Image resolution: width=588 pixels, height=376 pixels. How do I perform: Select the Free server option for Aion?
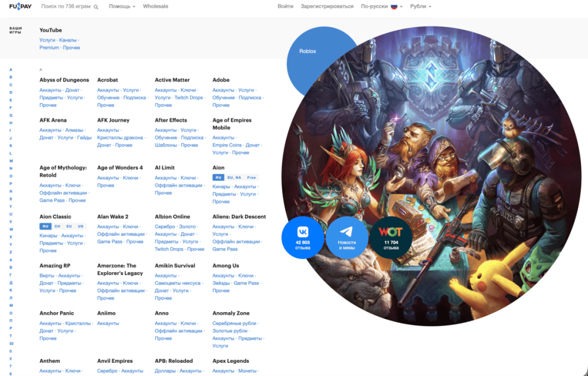[252, 178]
